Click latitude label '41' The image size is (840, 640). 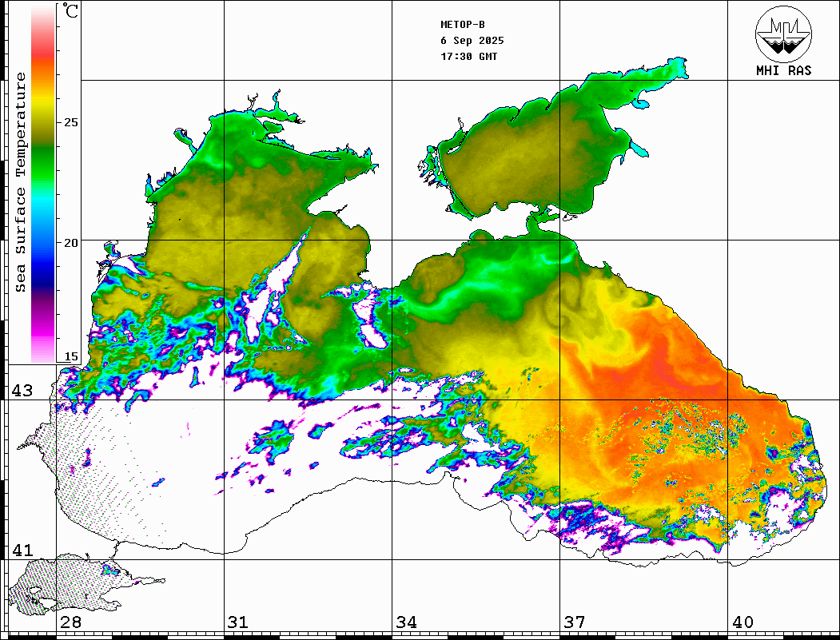point(22,551)
